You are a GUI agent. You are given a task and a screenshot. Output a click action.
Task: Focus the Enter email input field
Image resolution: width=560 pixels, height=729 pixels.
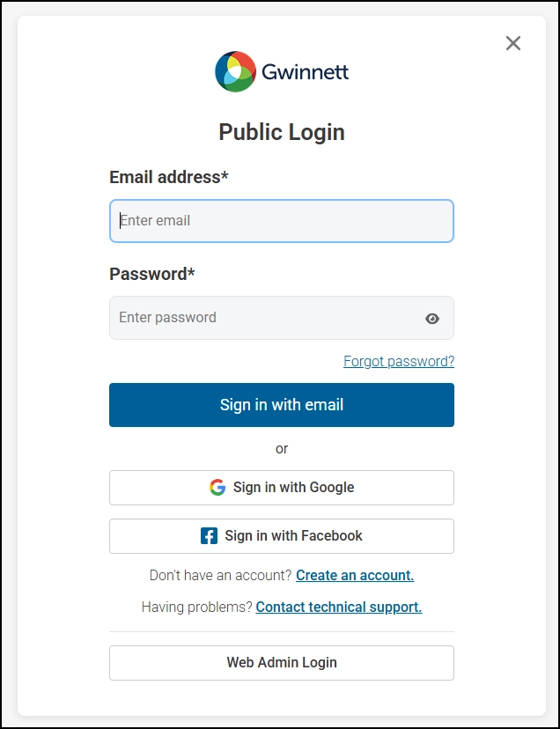pos(282,221)
